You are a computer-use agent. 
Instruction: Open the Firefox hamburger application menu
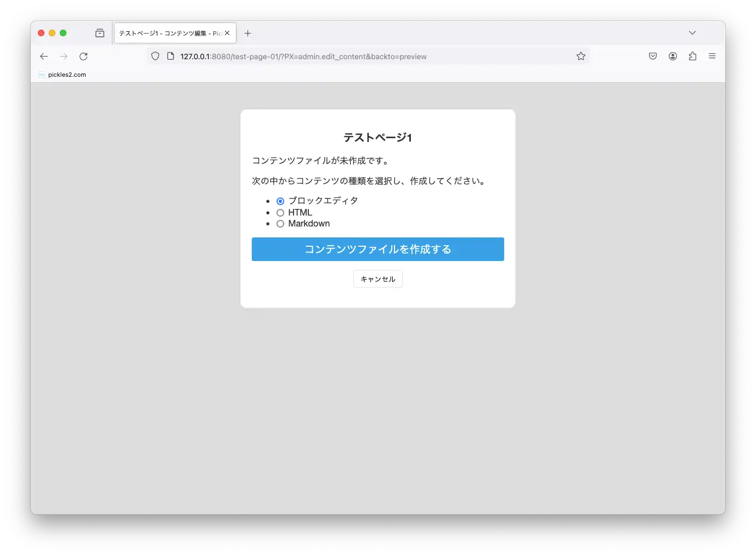click(712, 56)
